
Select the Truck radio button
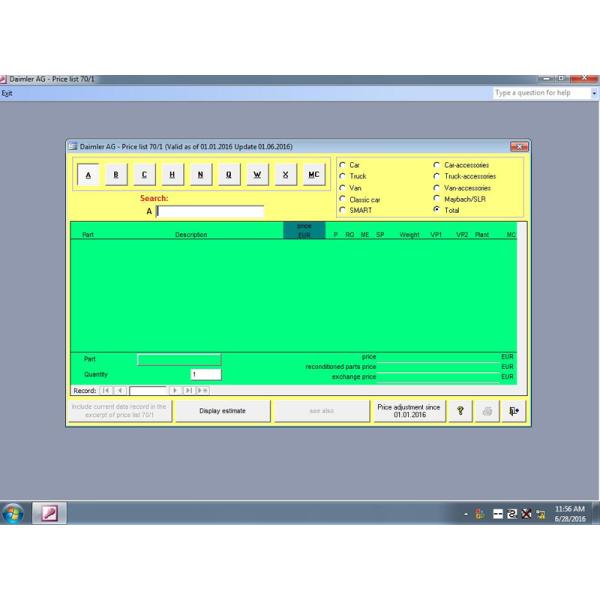coord(343,176)
